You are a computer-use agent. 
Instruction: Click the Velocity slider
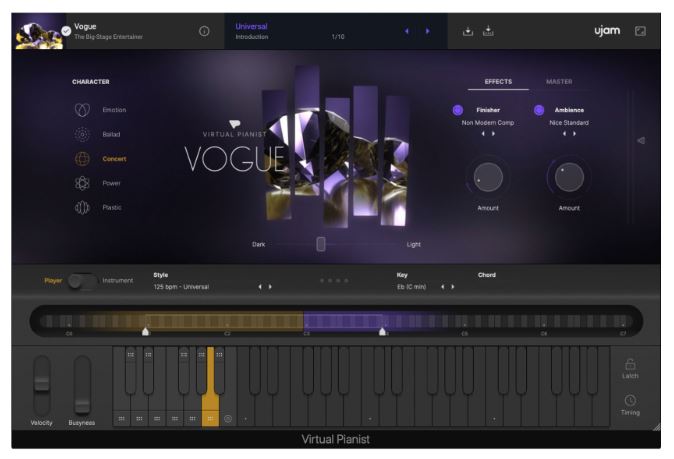click(x=42, y=385)
